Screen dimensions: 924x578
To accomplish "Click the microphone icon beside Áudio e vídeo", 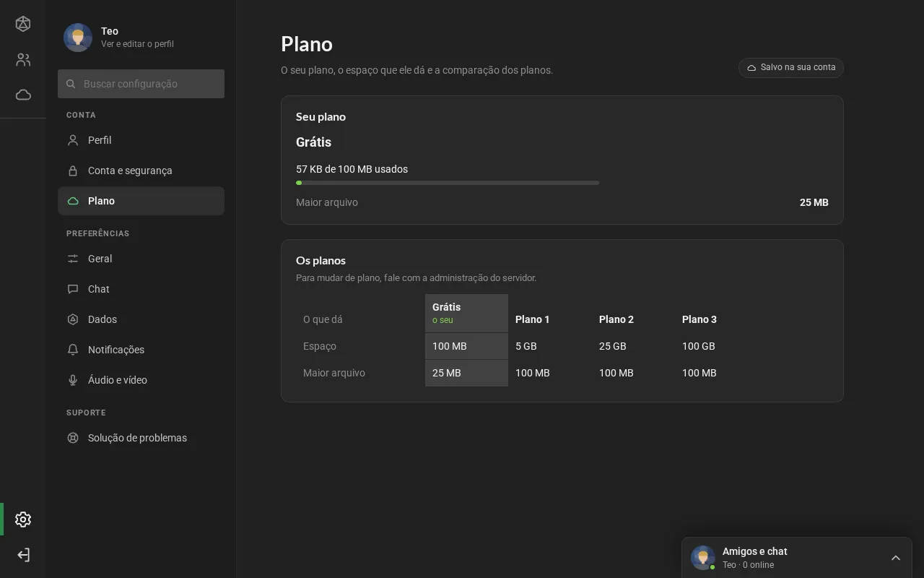I will (x=73, y=380).
